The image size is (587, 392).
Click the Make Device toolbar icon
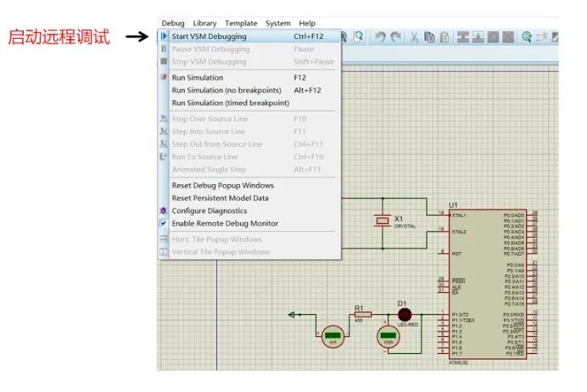tap(542, 36)
